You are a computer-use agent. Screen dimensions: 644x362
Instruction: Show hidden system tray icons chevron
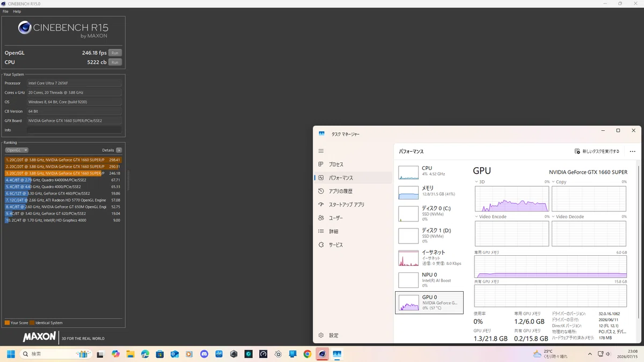pyautogui.click(x=590, y=354)
